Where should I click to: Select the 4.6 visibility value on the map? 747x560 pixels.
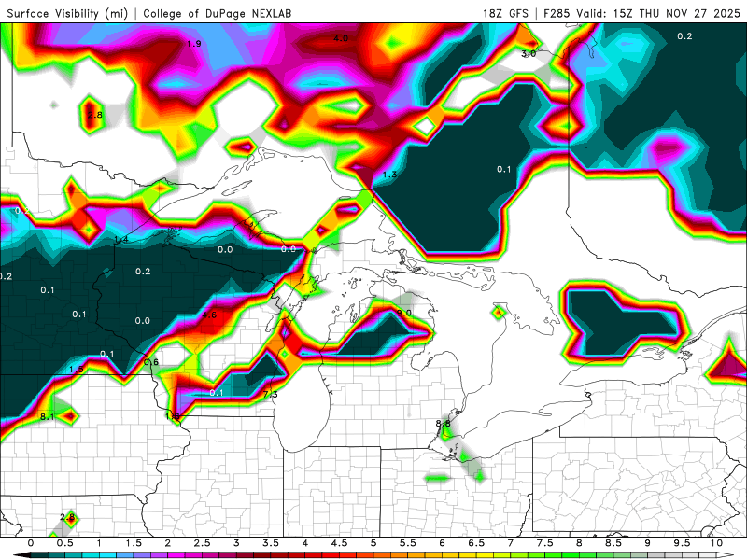coord(209,315)
